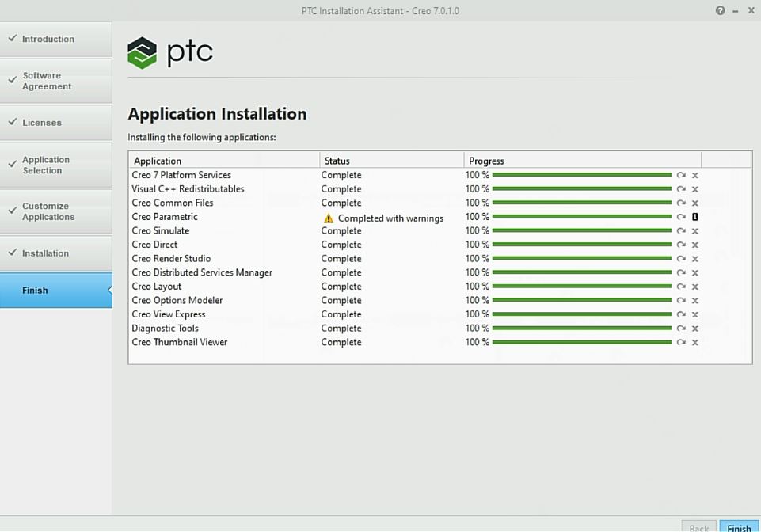761x532 pixels.
Task: Select the Diagnostic Tools row name
Action: 165,329
